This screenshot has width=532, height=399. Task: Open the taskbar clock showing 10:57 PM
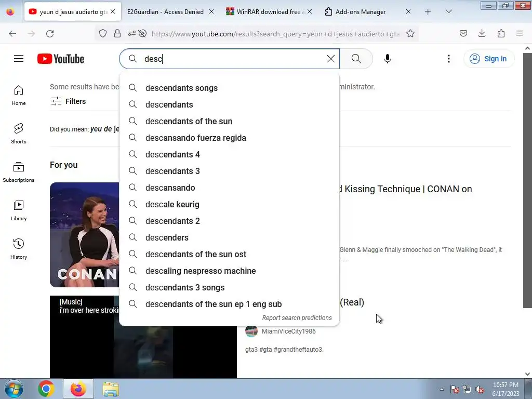pos(506,389)
